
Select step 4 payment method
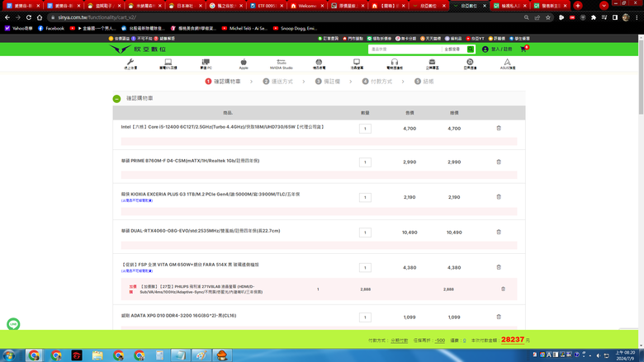377,82
